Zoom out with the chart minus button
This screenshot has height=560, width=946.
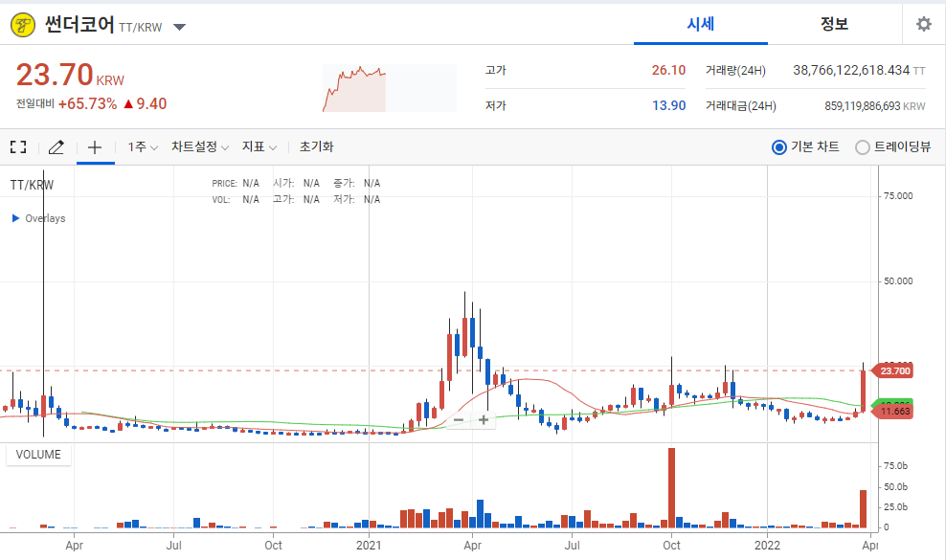click(x=459, y=420)
